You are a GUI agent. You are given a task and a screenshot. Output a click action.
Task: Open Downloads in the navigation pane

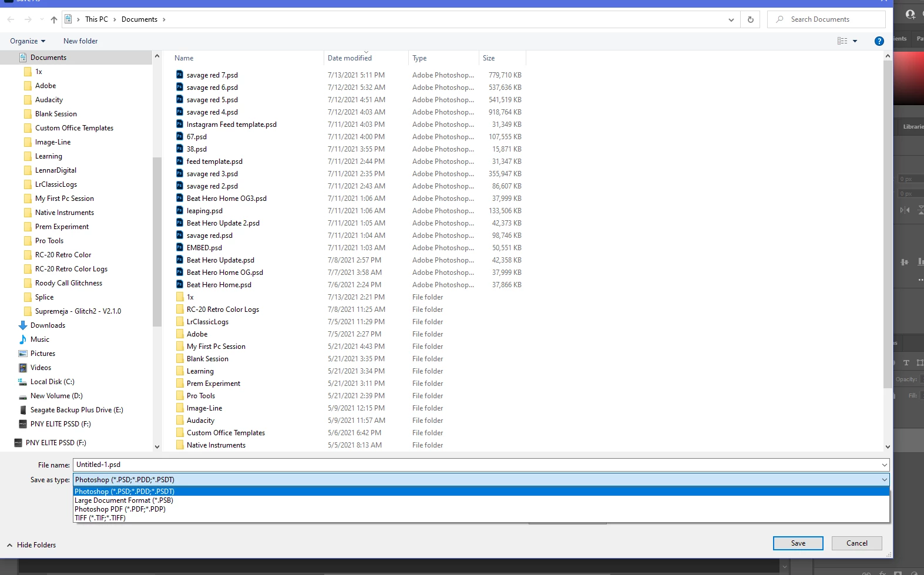point(48,325)
